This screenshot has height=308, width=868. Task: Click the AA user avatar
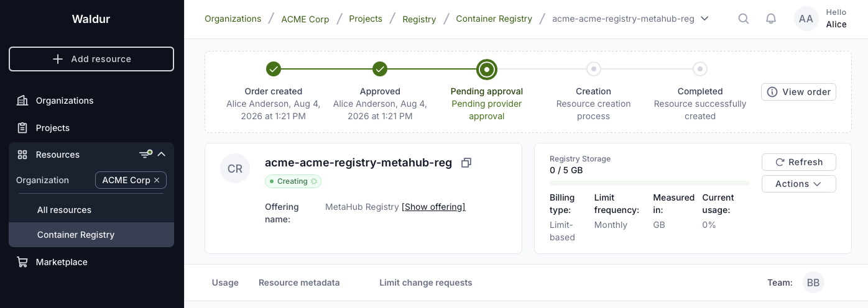pyautogui.click(x=806, y=19)
